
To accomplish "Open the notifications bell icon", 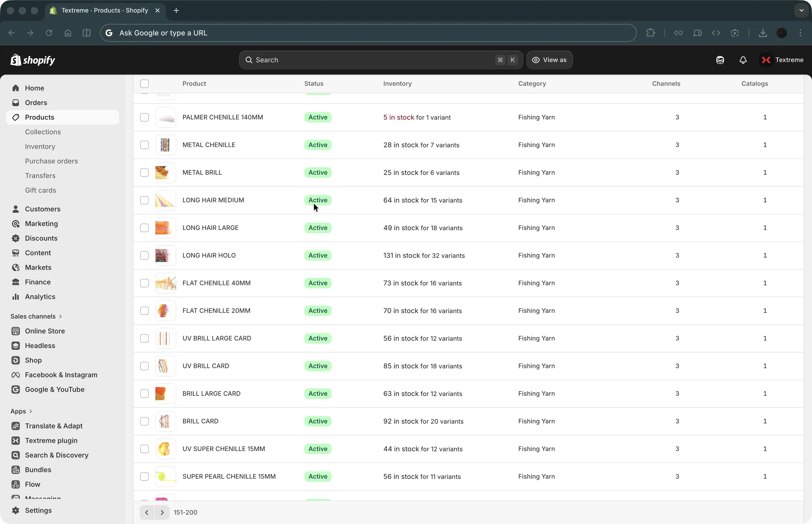I will click(743, 60).
